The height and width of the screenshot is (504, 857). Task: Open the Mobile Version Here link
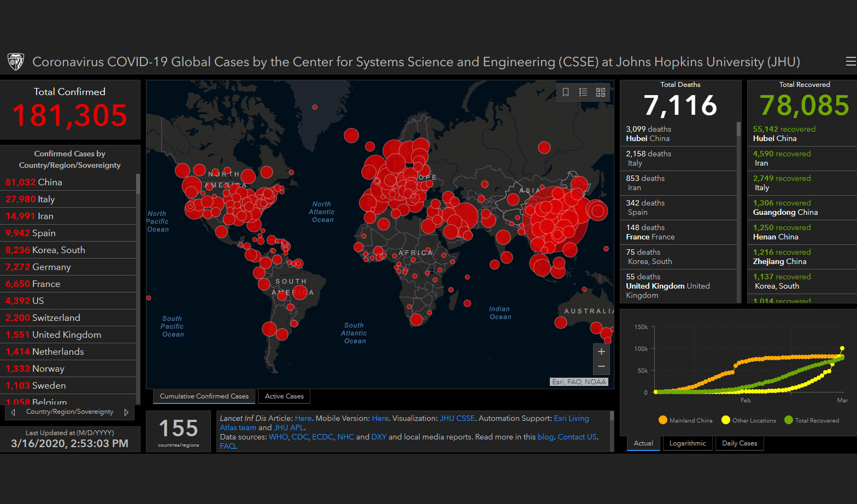380,418
